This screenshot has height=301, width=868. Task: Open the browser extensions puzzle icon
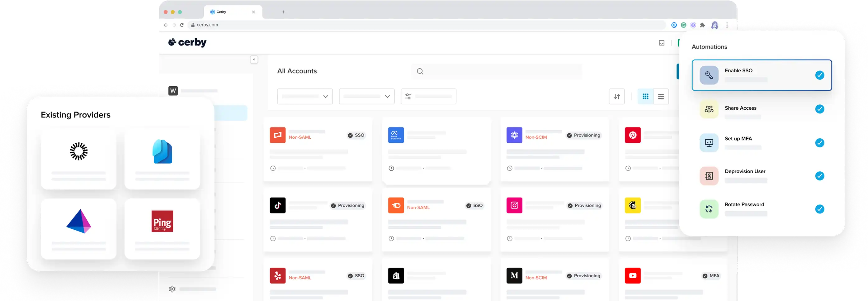point(703,25)
